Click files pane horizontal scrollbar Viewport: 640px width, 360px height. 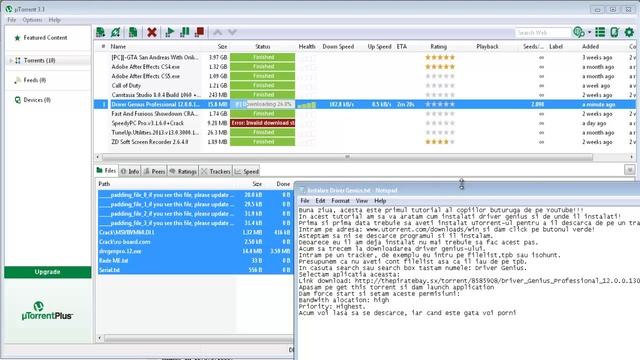(198, 338)
